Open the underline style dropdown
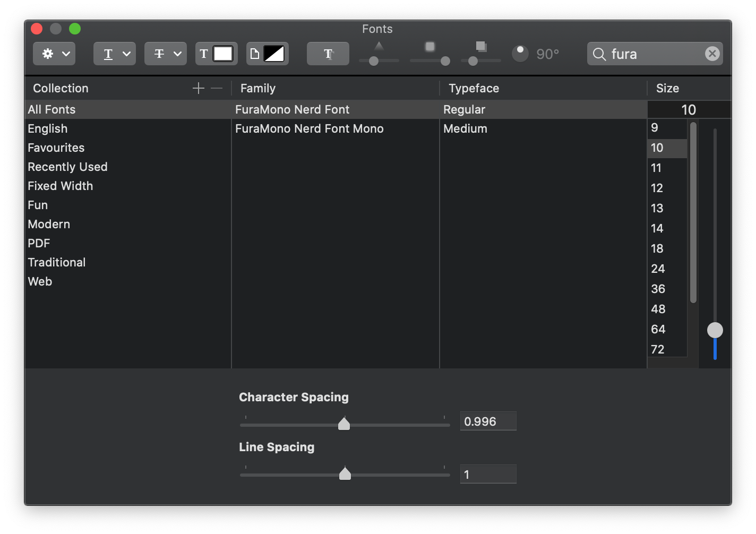The width and height of the screenshot is (756, 534). coord(115,54)
